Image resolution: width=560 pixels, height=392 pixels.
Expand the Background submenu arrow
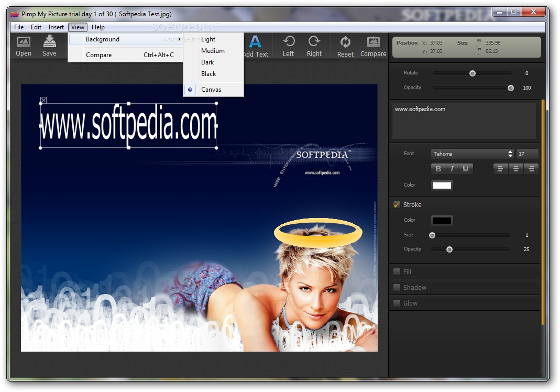(x=179, y=39)
